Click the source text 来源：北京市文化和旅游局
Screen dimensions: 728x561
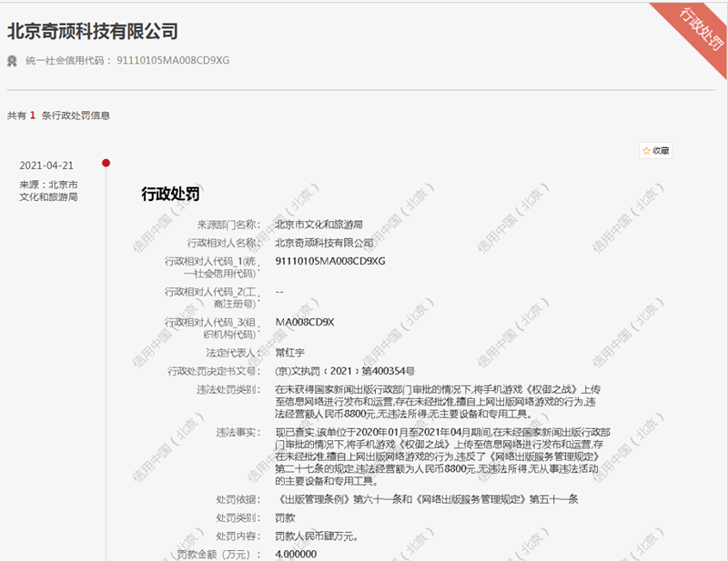pyautogui.click(x=49, y=191)
